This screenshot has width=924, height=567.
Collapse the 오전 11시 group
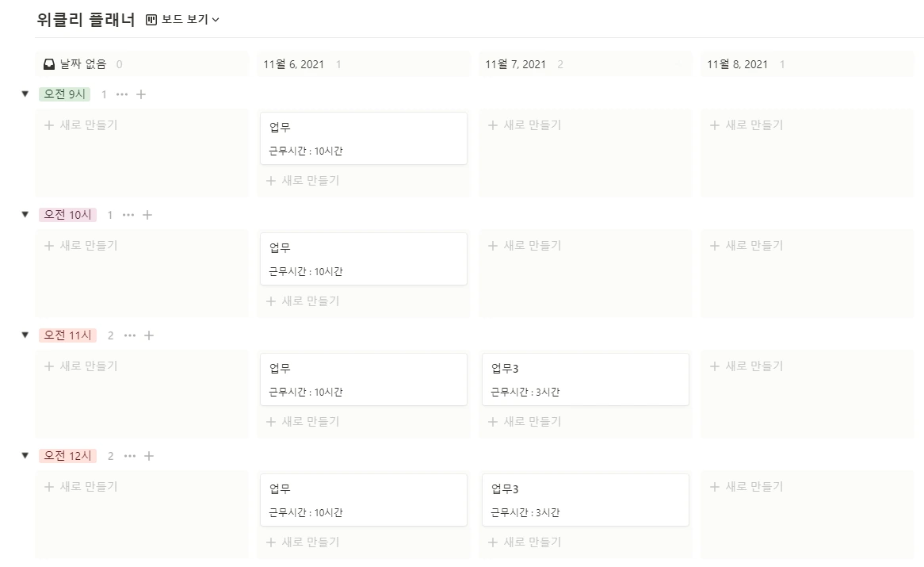coord(24,335)
